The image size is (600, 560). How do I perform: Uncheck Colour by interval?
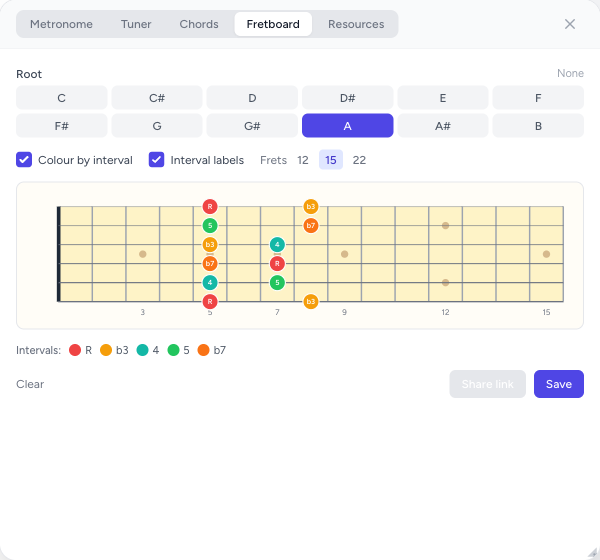click(24, 160)
